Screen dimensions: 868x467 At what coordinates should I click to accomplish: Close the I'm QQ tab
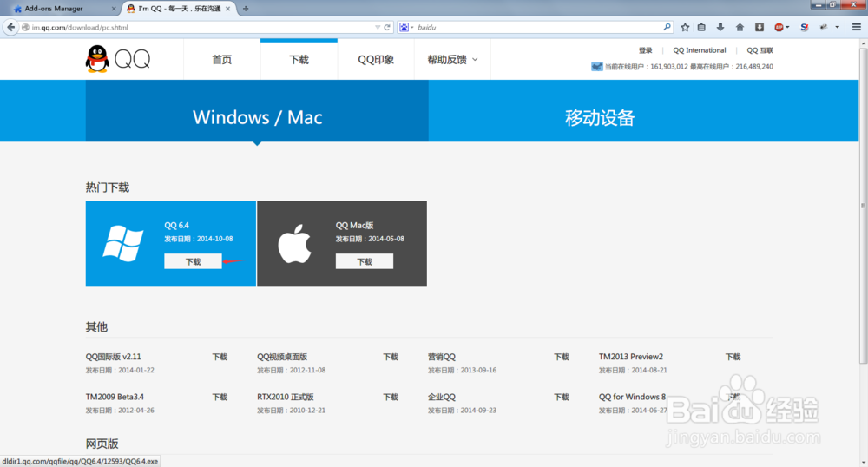[227, 9]
